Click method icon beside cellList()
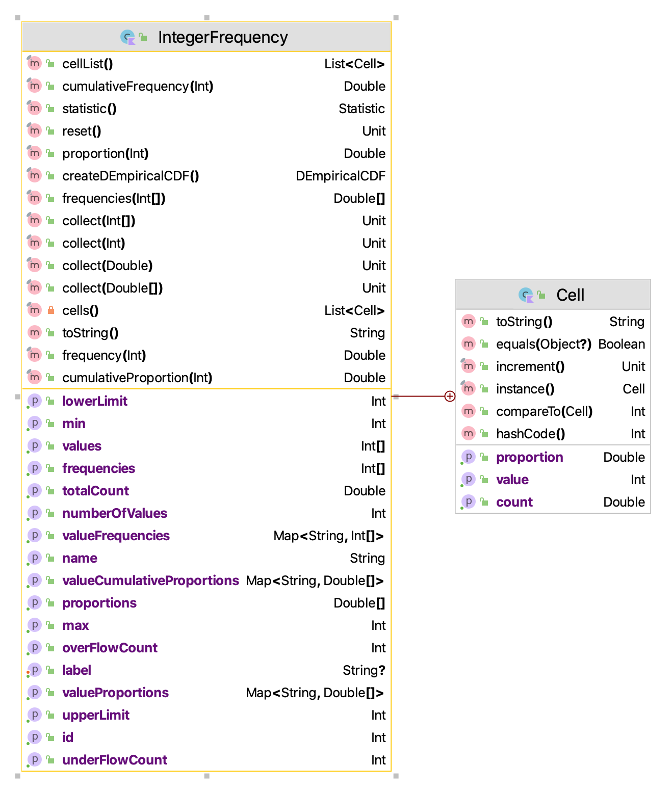The height and width of the screenshot is (792, 672). 34,64
